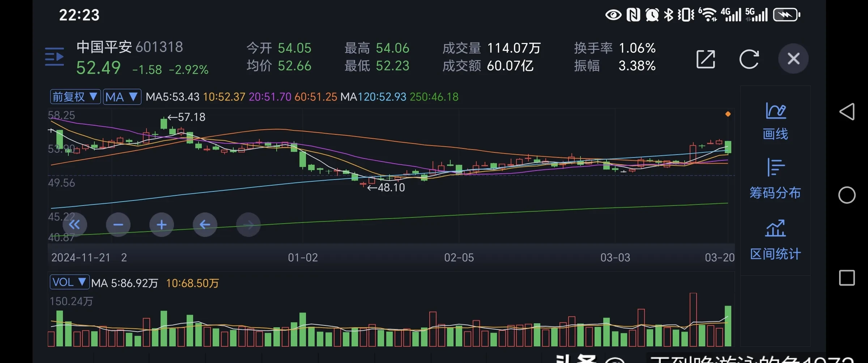Viewport: 868px width, 363px height.
Task: Tap the 48.10 low price label
Action: (x=386, y=187)
